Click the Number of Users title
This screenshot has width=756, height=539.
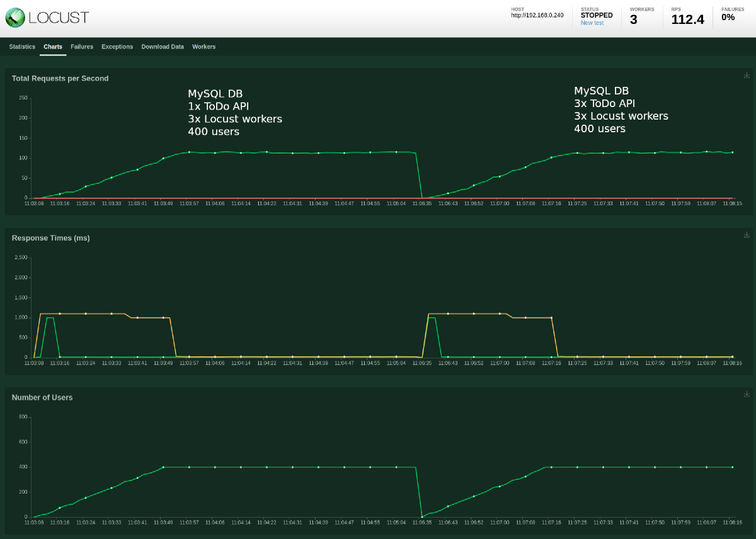(x=42, y=397)
